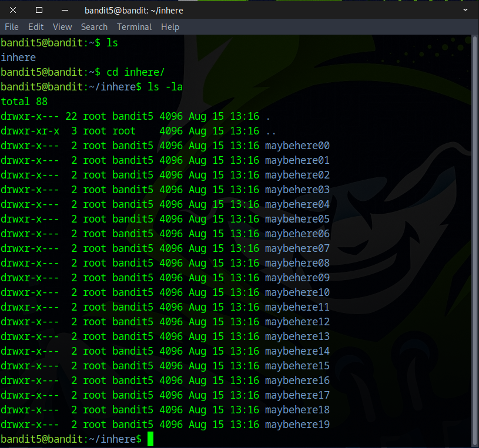Screen dimensions: 479x448
Task: Open the Search menu
Action: (x=94, y=27)
